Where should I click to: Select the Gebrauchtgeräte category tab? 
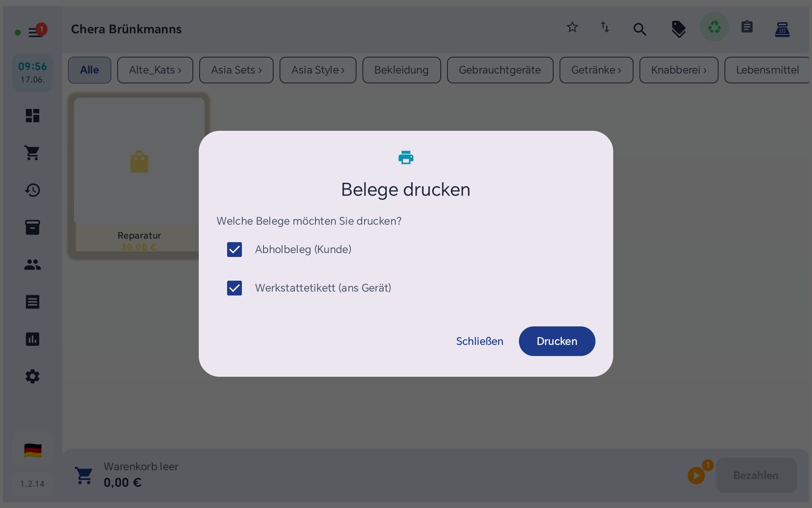coord(500,70)
